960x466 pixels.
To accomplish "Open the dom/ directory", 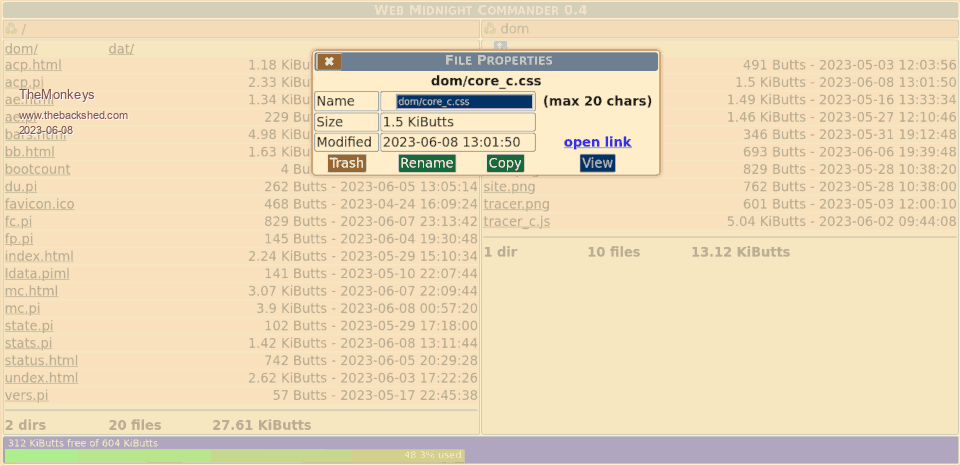I will [x=21, y=48].
